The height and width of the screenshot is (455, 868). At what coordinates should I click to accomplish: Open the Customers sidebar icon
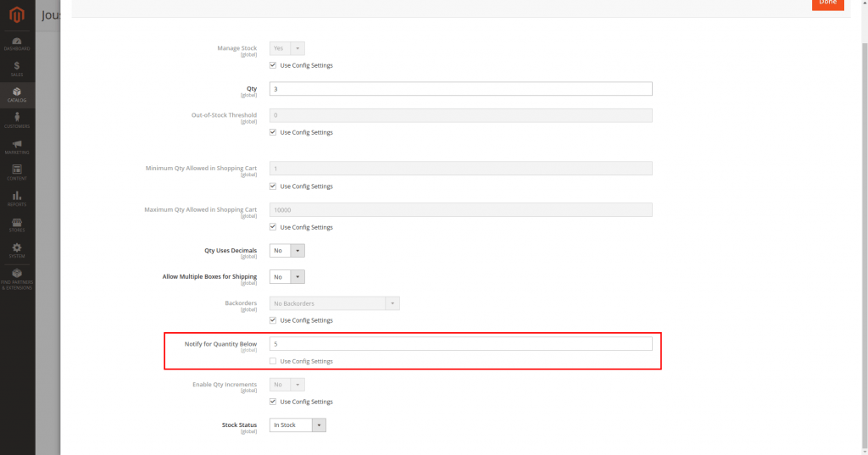click(x=17, y=120)
